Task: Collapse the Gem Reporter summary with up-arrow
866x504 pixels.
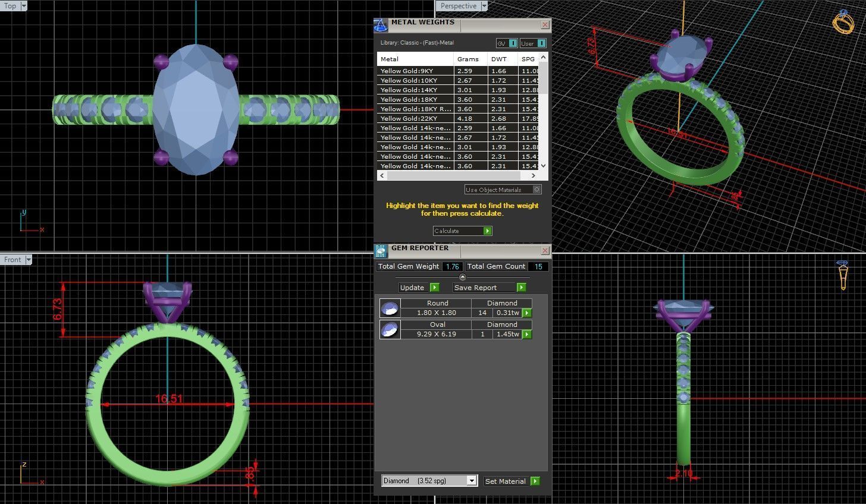Action: (463, 277)
